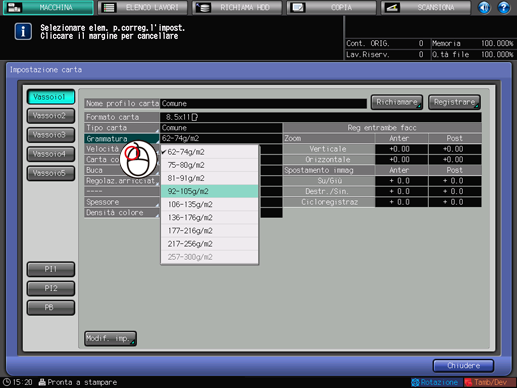This screenshot has width=517, height=388.
Task: Select the Vassoio4 tray
Action: click(51, 154)
